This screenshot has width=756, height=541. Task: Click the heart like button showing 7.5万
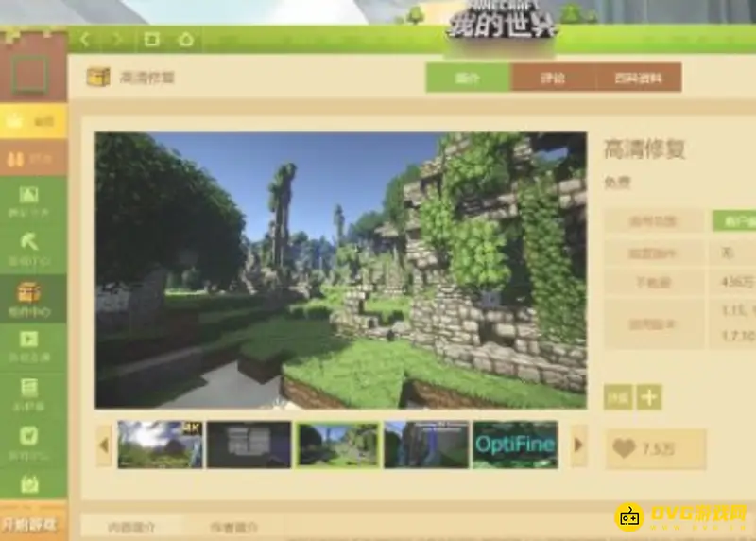coord(655,449)
